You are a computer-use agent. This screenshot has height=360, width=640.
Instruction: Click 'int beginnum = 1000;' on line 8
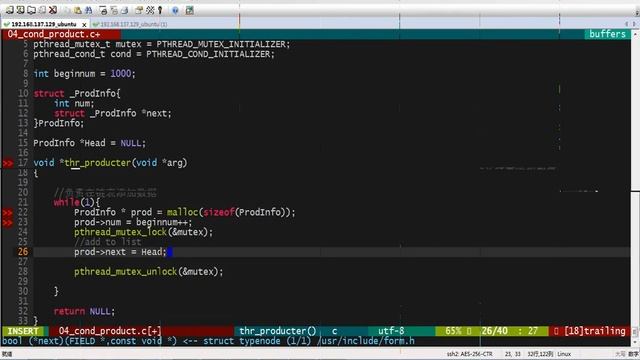click(x=84, y=74)
